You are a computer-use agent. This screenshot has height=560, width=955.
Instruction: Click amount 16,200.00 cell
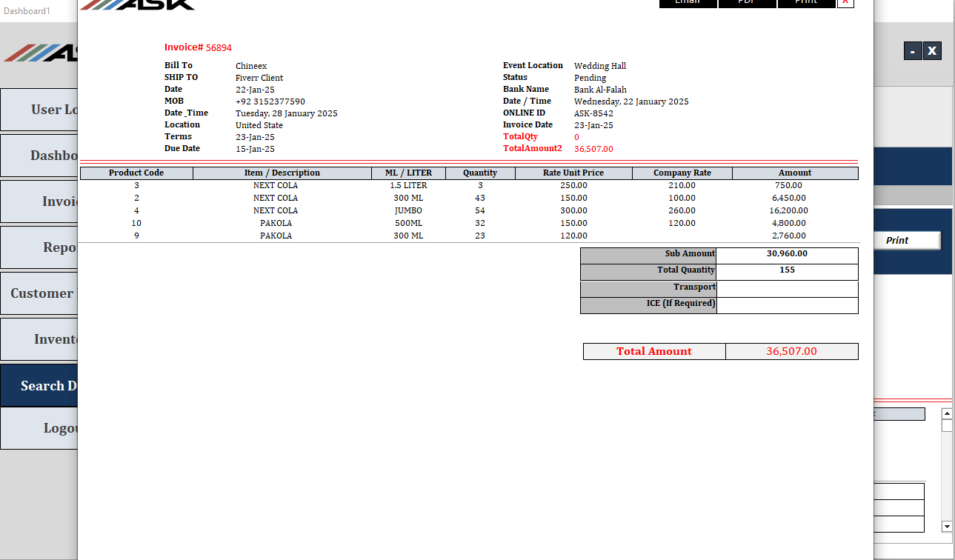789,210
